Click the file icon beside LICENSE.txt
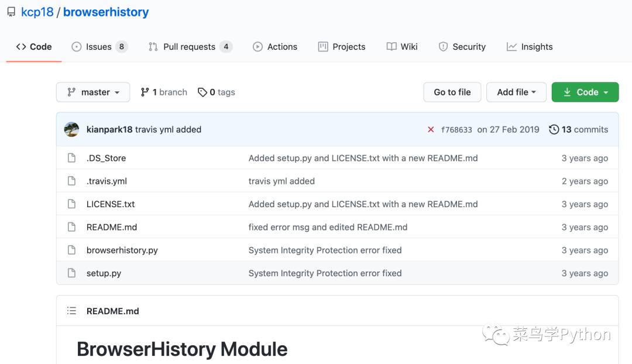Image resolution: width=632 pixels, height=364 pixels. (x=72, y=204)
